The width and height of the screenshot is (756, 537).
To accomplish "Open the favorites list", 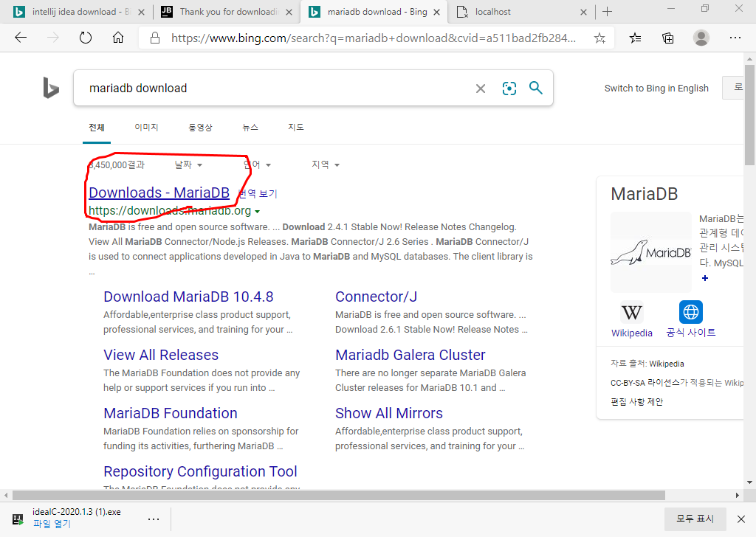I will click(635, 38).
